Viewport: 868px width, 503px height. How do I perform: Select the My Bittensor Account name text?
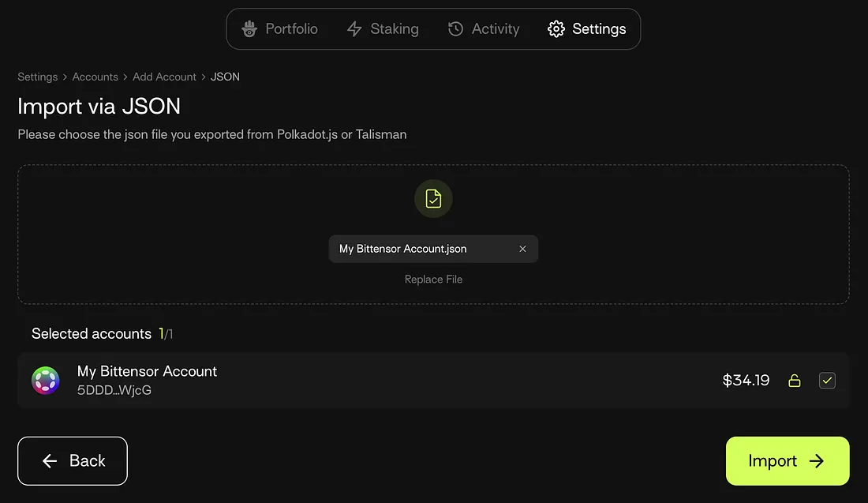[x=147, y=371]
